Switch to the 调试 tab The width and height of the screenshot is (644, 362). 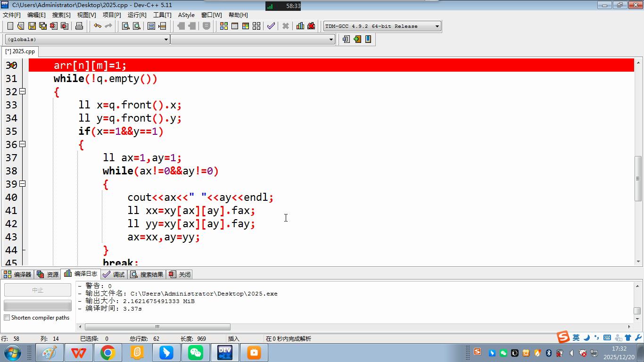click(x=114, y=274)
